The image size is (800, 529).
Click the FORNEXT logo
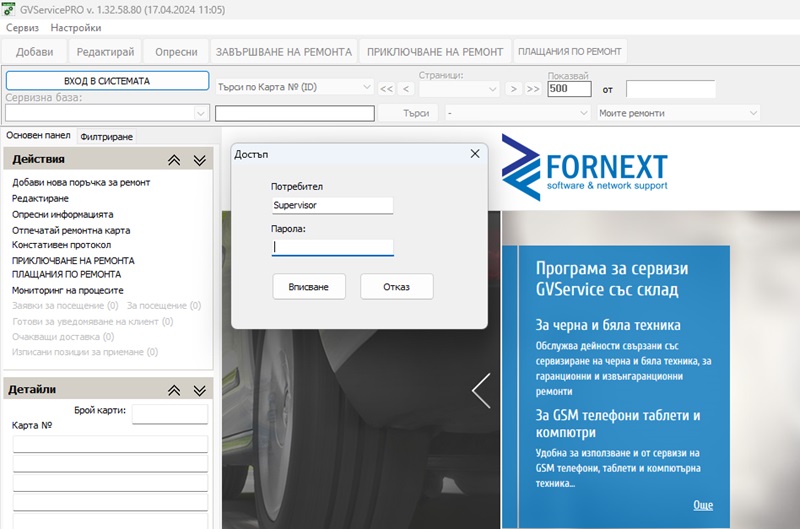coord(584,167)
